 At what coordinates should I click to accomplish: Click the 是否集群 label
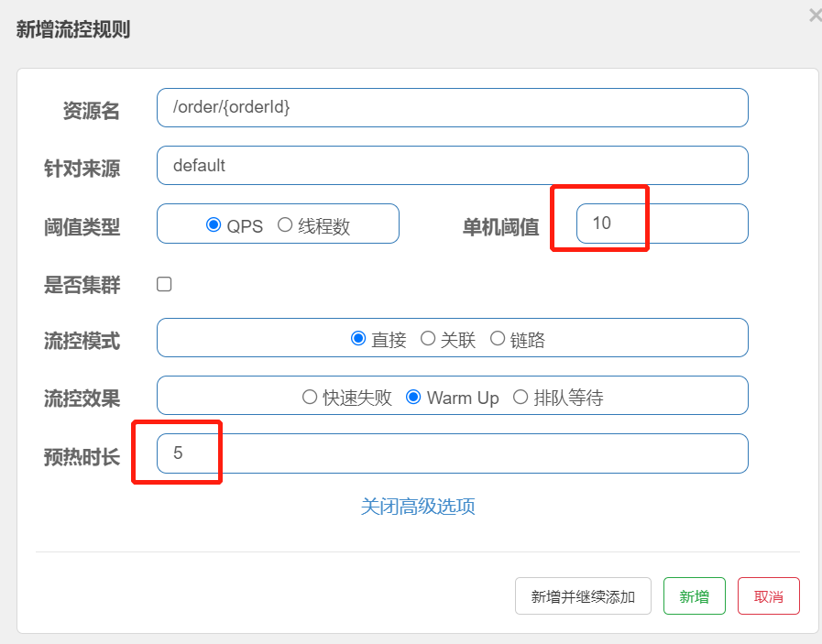pos(82,285)
